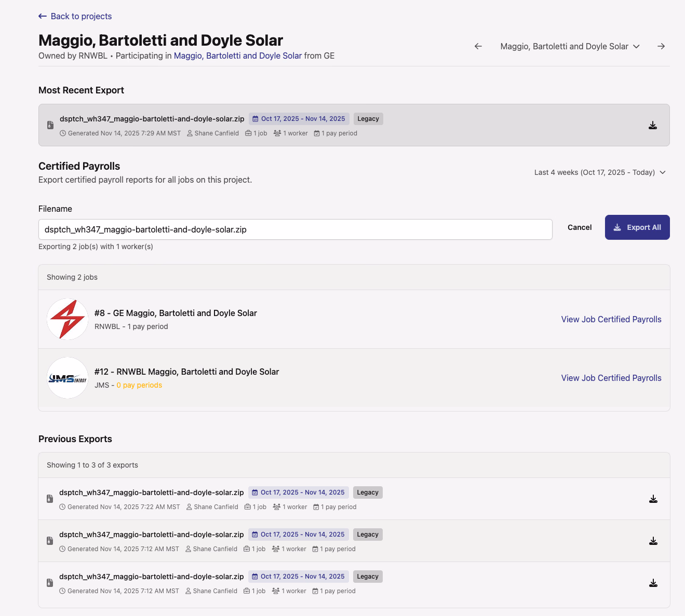Click the file icon of the last previous export
Image resolution: width=685 pixels, height=616 pixels.
(x=50, y=583)
